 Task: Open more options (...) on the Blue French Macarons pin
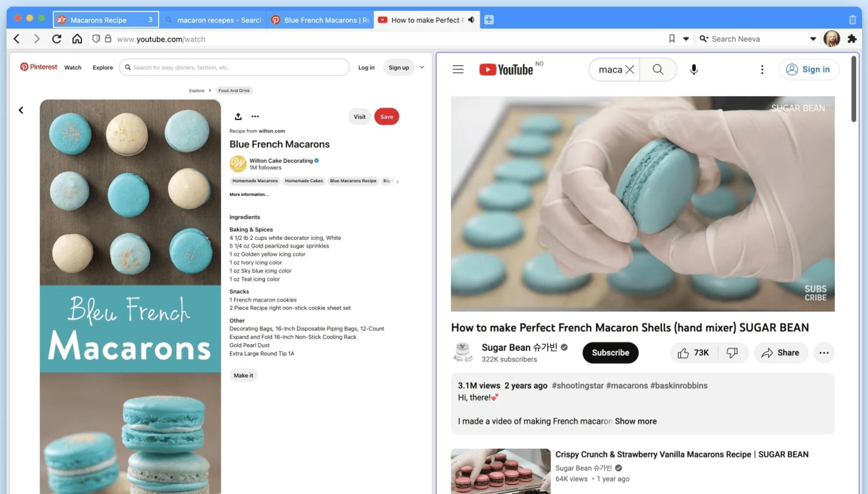pyautogui.click(x=255, y=116)
